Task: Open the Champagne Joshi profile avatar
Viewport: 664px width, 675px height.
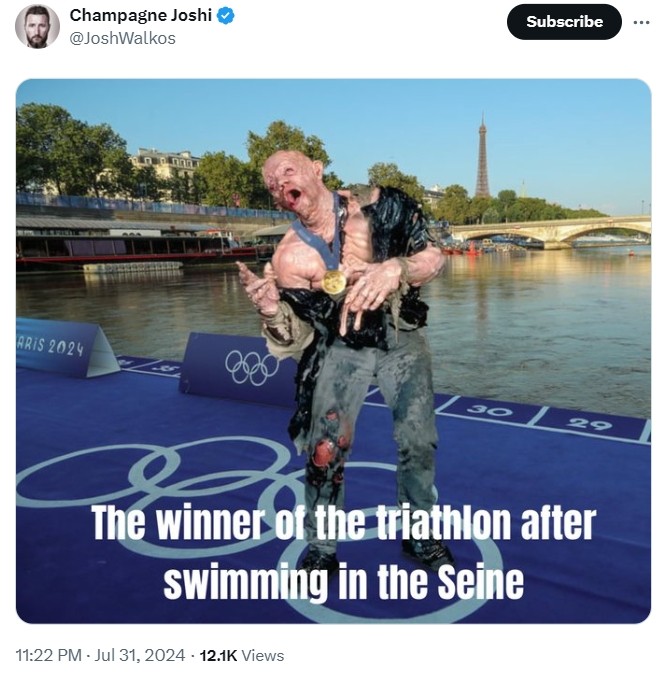Action: tap(37, 27)
